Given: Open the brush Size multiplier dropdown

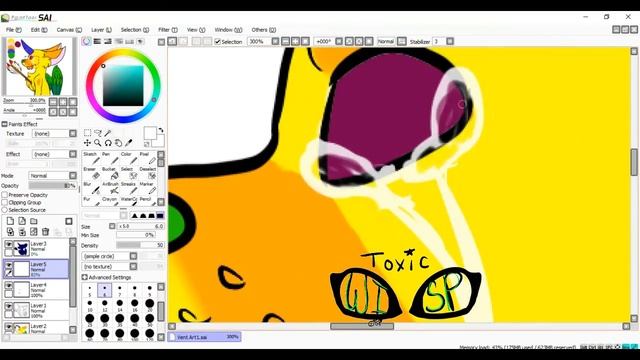Looking at the screenshot, I should coord(112,226).
